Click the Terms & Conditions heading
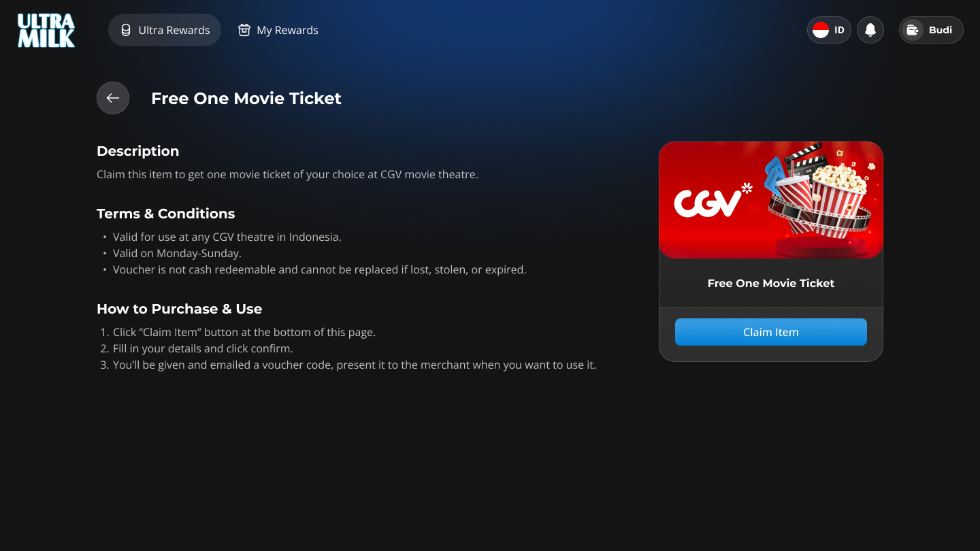Image resolution: width=980 pixels, height=551 pixels. coord(166,214)
